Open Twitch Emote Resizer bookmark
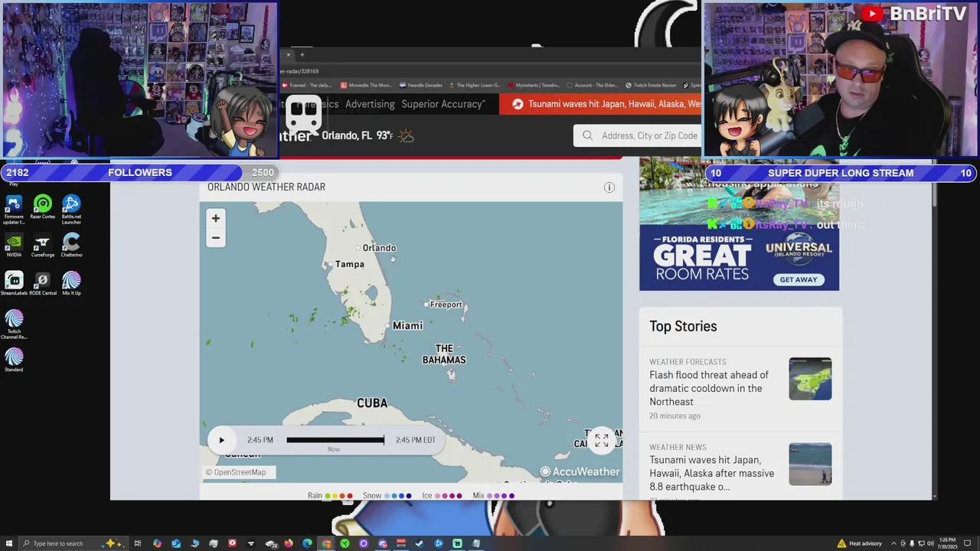Screen dimensions: 980x551 (651, 85)
